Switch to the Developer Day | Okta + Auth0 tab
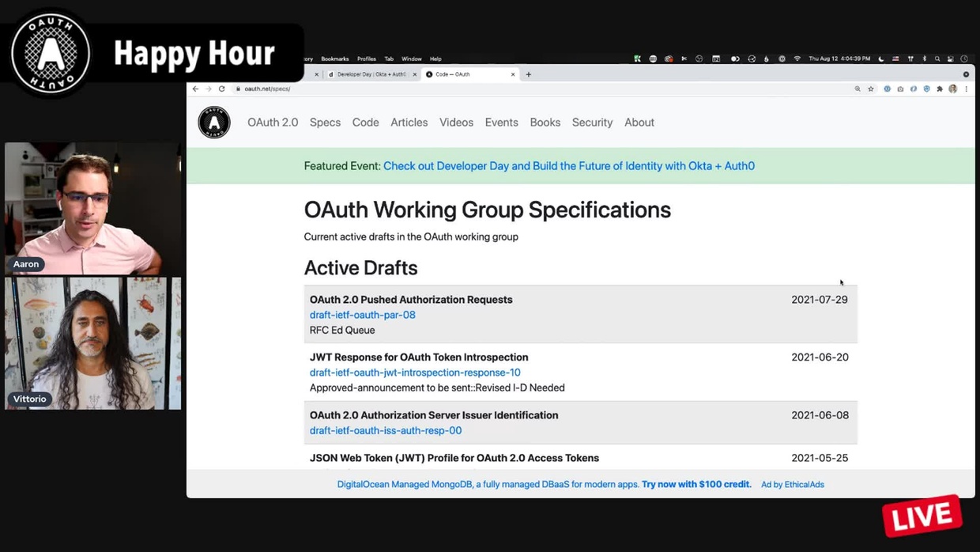This screenshot has height=552, width=980. click(371, 74)
